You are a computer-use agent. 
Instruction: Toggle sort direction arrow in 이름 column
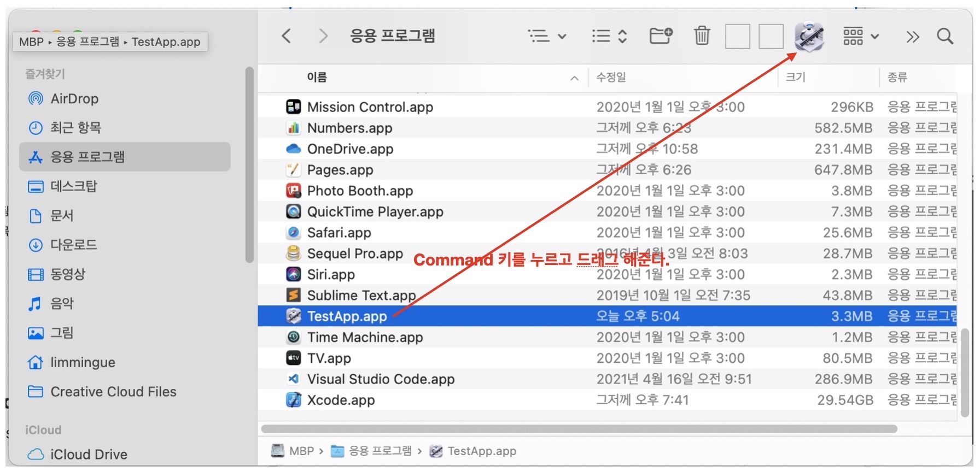point(574,78)
